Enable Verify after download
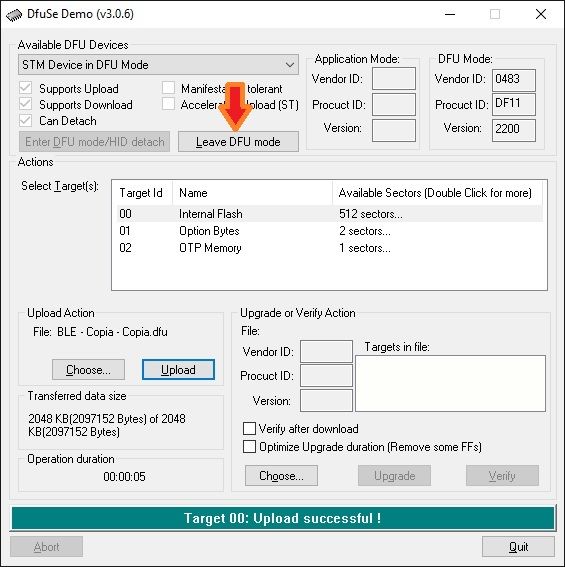Image resolution: width=565 pixels, height=567 pixels. click(x=249, y=429)
